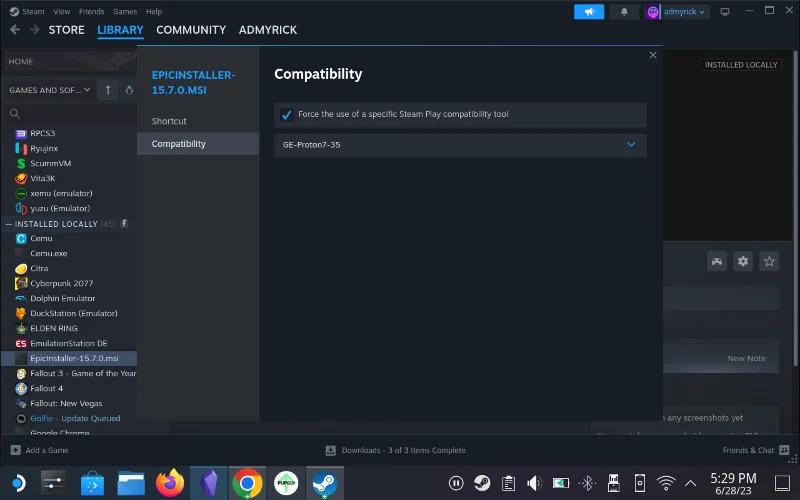Screen dimensions: 800x500
Task: Select EmulationStation DE in the library
Action: pyautogui.click(x=68, y=344)
